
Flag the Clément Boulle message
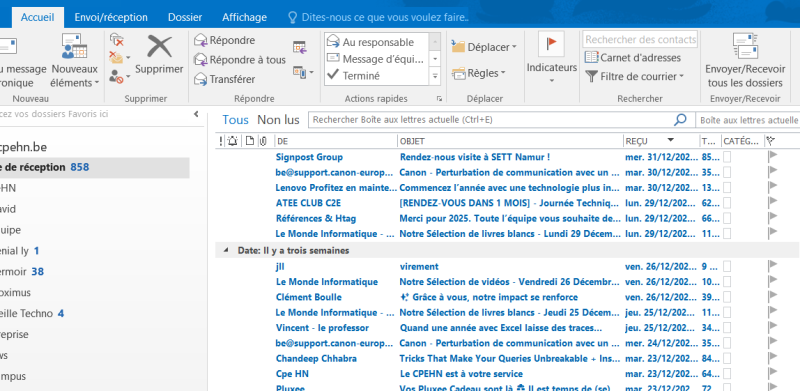point(772,297)
